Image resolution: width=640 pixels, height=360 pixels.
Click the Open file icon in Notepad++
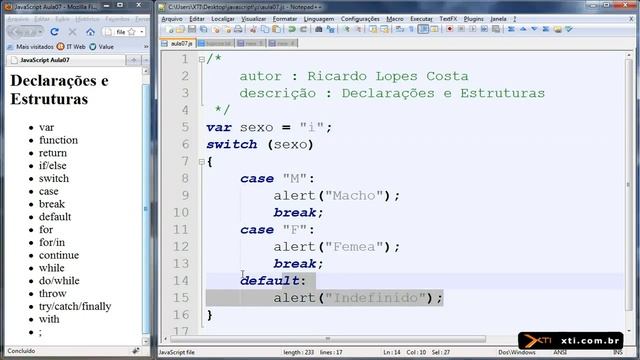180,29
